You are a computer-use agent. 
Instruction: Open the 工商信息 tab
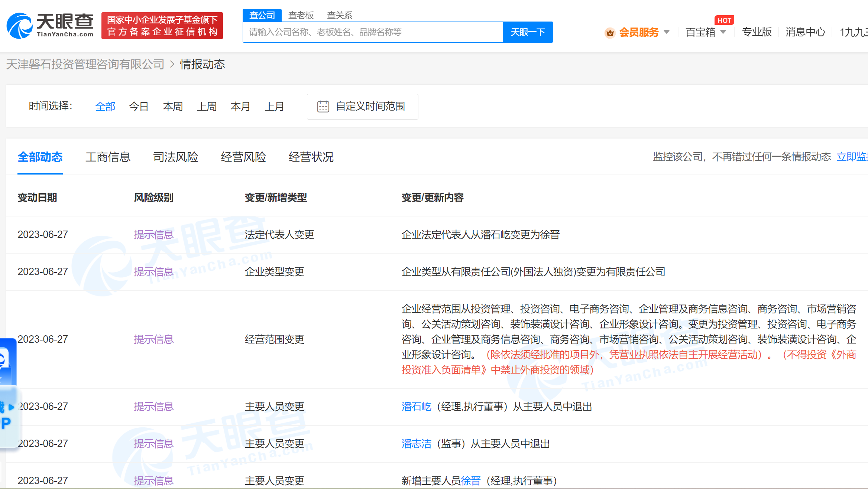click(108, 157)
